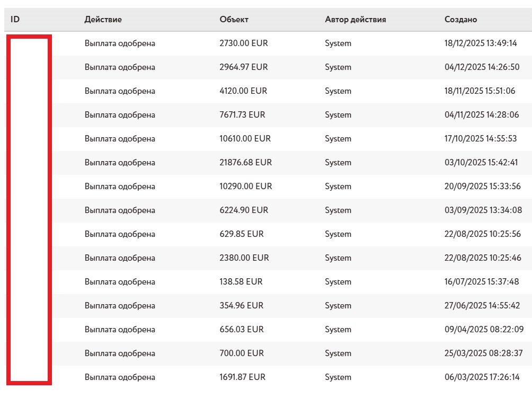Click the date 22/08/2025 10:25:46
Viewport: 532px width, 398px height.
pyautogui.click(x=482, y=258)
